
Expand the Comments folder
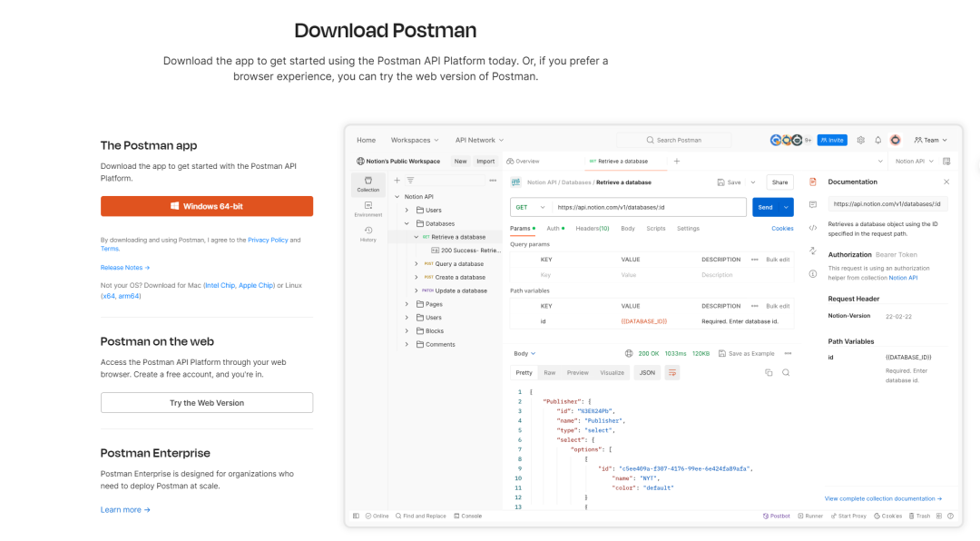(x=407, y=344)
